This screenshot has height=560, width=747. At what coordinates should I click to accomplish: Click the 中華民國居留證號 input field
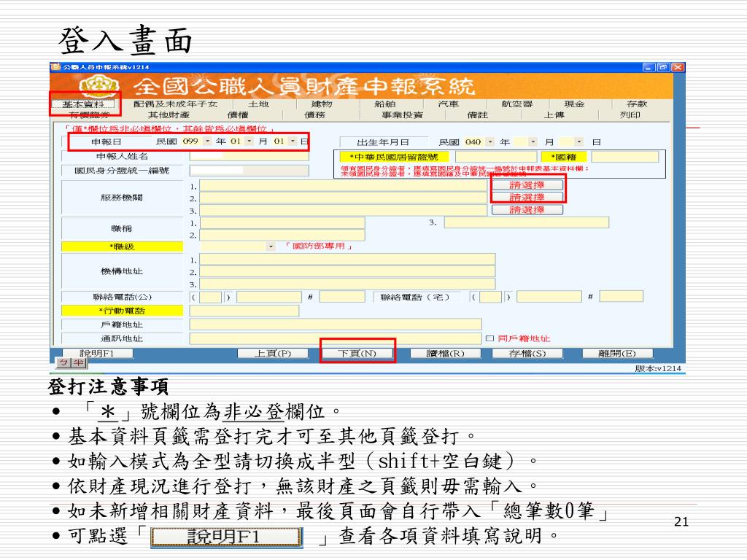point(496,157)
